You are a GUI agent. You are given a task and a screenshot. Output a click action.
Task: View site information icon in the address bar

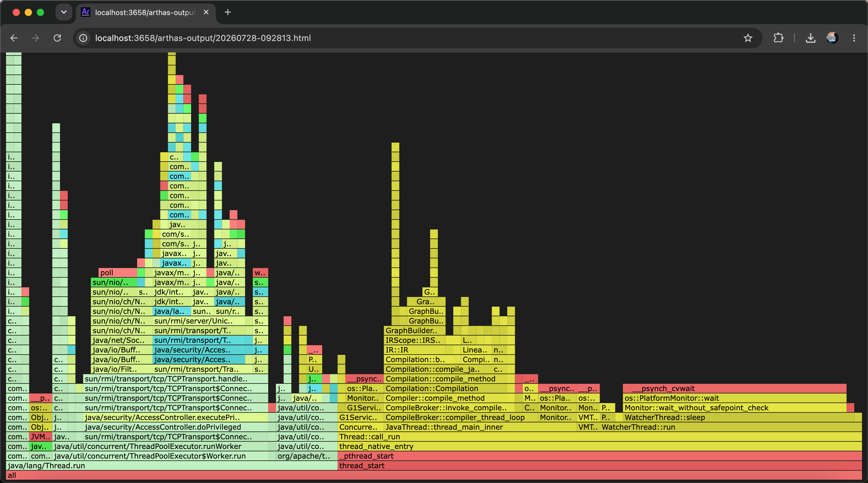[83, 38]
